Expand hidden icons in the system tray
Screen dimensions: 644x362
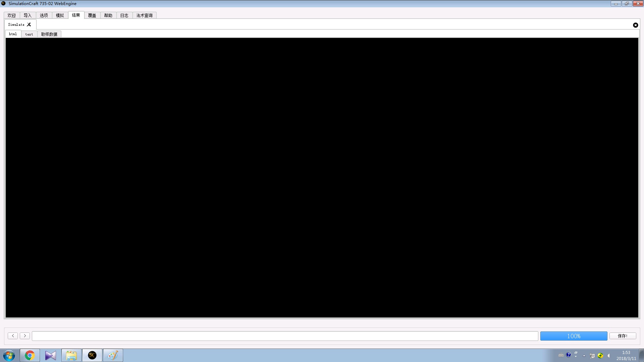[x=583, y=356]
